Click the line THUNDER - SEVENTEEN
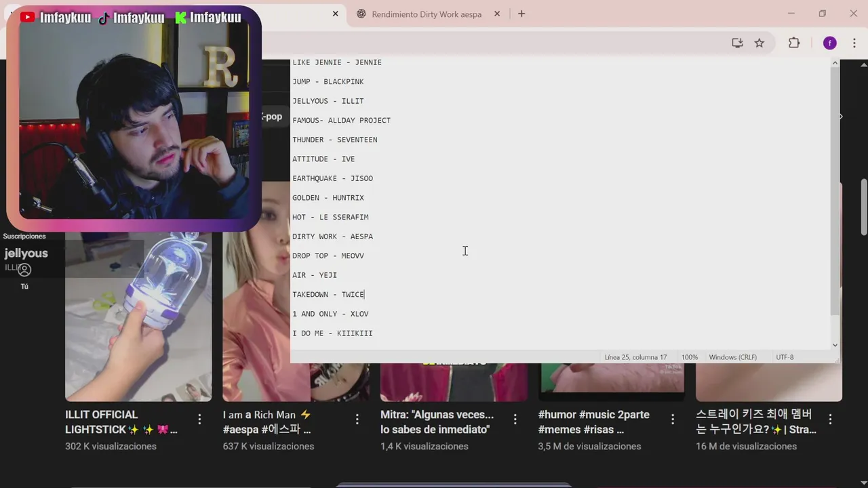 coord(335,140)
